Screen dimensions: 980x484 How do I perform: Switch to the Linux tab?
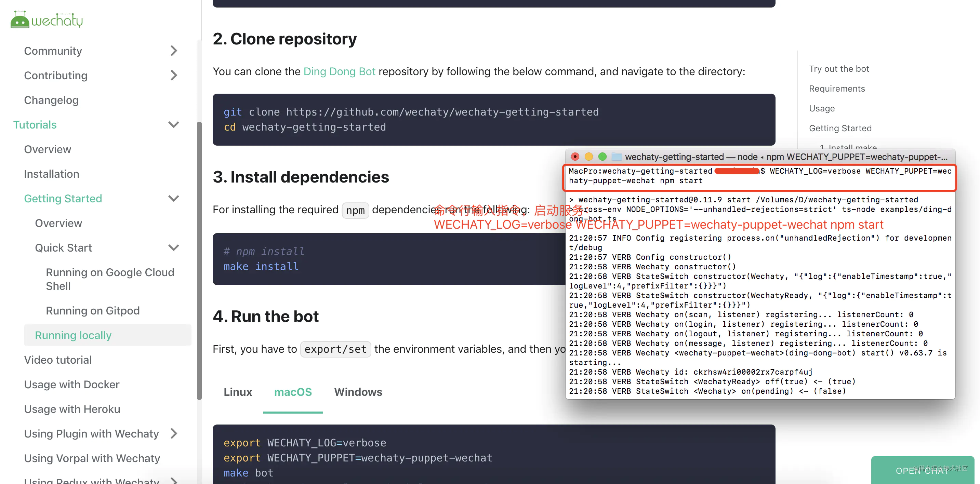(238, 392)
